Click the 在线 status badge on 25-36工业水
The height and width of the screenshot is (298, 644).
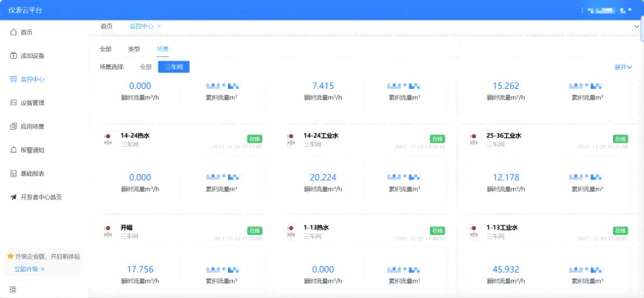(x=620, y=139)
